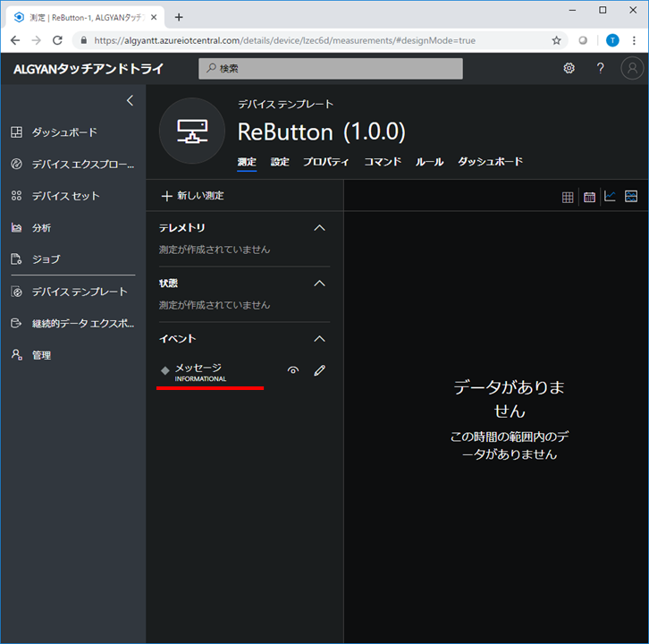Click 新しい測定 to add measurement
649x644 pixels.
pos(192,196)
